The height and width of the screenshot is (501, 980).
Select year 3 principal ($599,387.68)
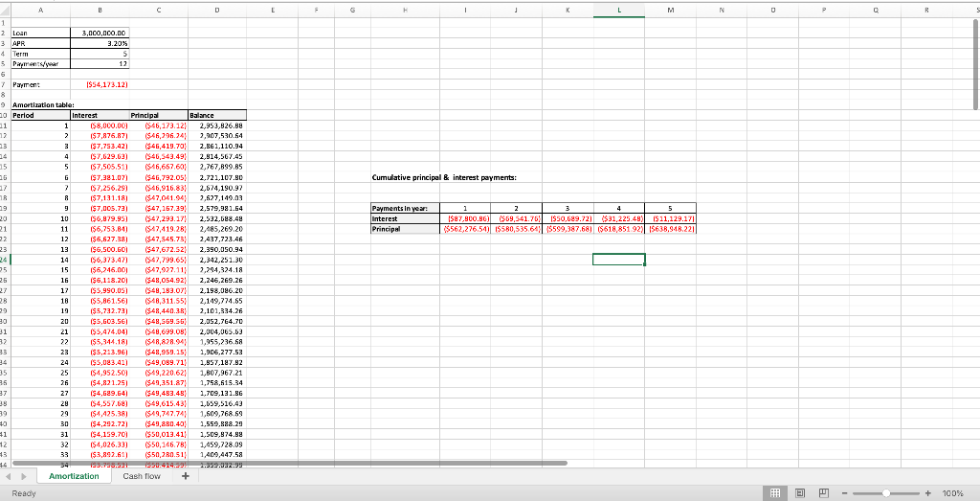point(568,229)
